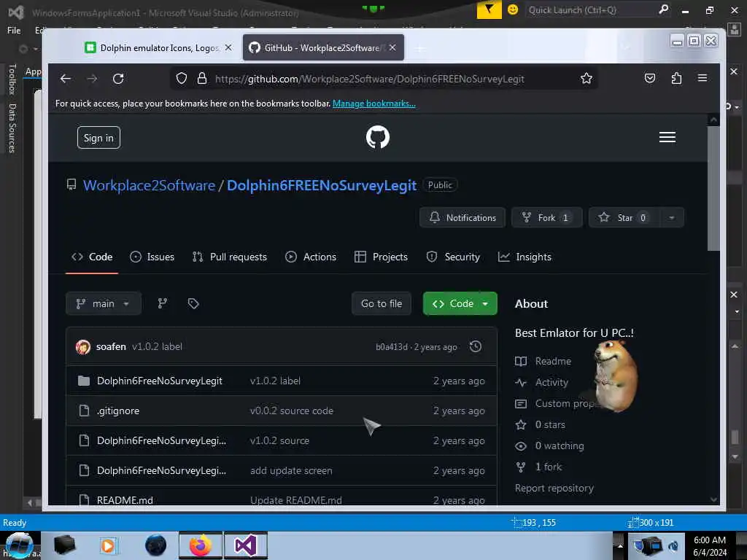Show hidden system tray icons
Viewport: 747px width, 560px height.
coord(620,545)
